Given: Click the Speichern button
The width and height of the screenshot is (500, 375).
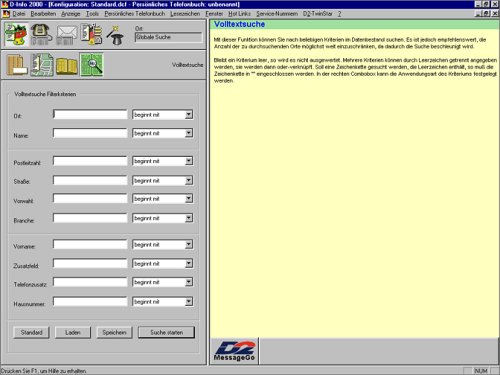Looking at the screenshot, I should [x=114, y=332].
